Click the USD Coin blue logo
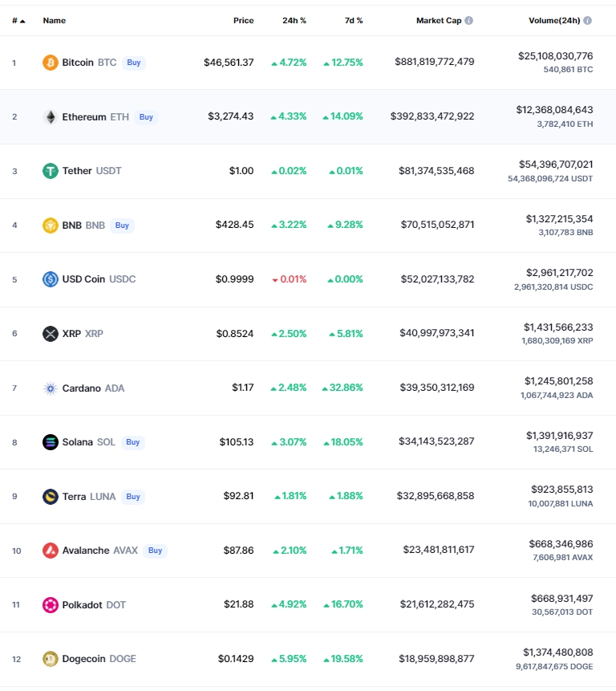This screenshot has height=691, width=616. coord(51,279)
